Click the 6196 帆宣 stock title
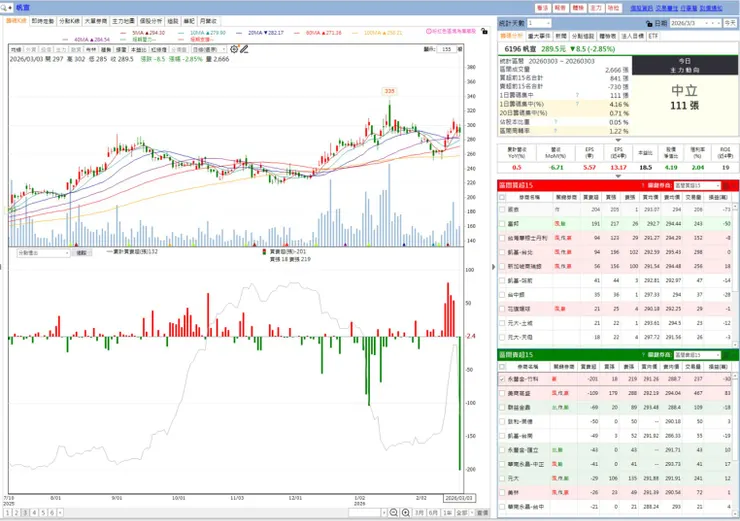This screenshot has height=521, width=740. 520,49
